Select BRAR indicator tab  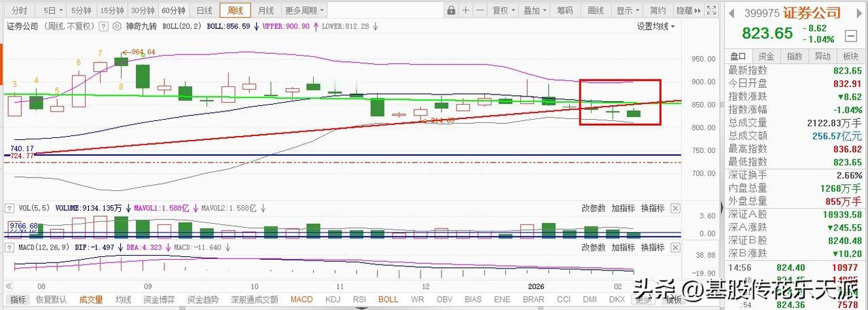[533, 300]
